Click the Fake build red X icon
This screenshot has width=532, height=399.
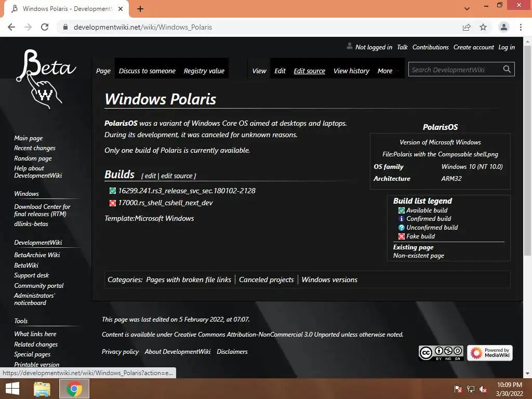[402, 236]
